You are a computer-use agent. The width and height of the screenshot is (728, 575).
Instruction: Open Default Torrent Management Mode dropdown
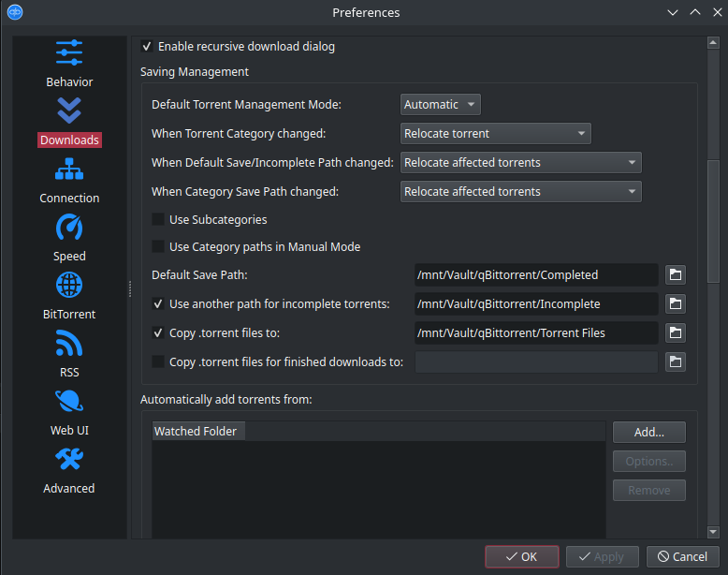(440, 104)
